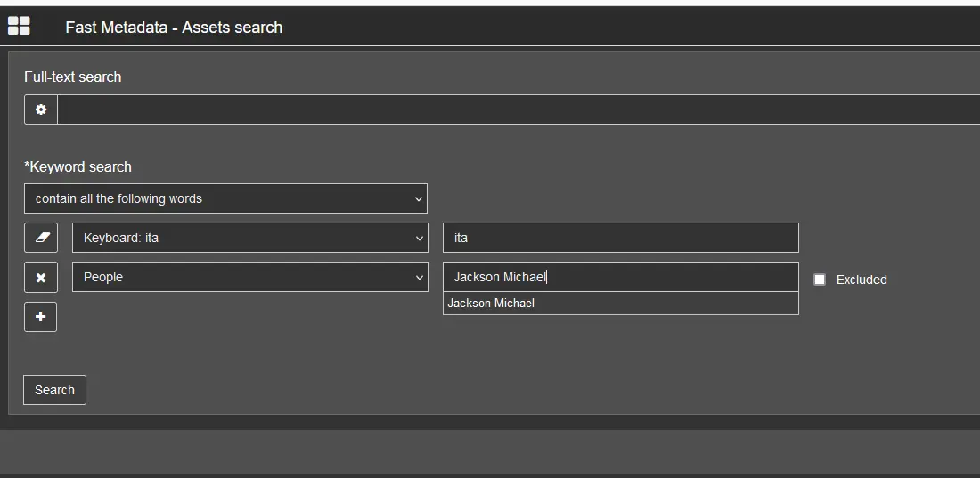
Task: Select "Jackson Michael" autocomplete suggestion
Action: pyautogui.click(x=491, y=304)
